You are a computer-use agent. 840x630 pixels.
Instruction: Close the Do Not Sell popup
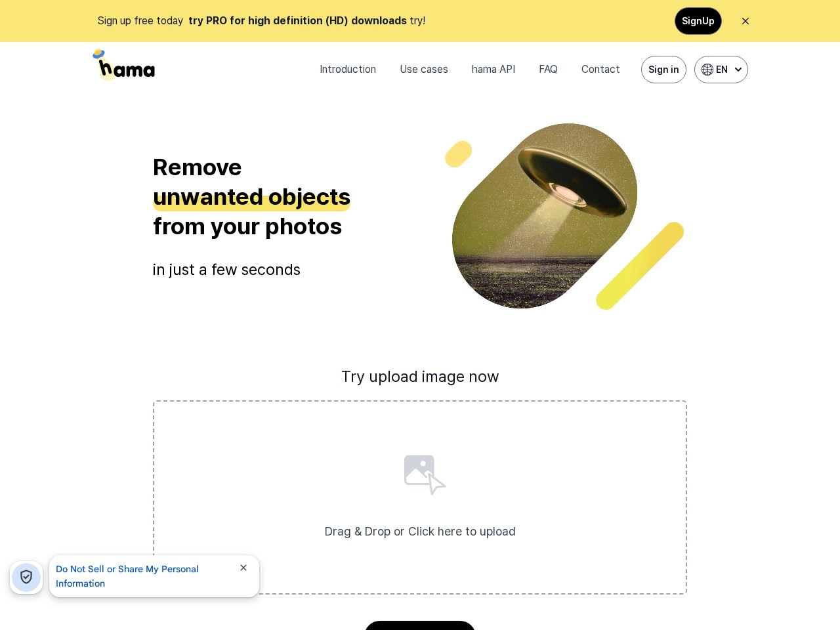point(243,568)
